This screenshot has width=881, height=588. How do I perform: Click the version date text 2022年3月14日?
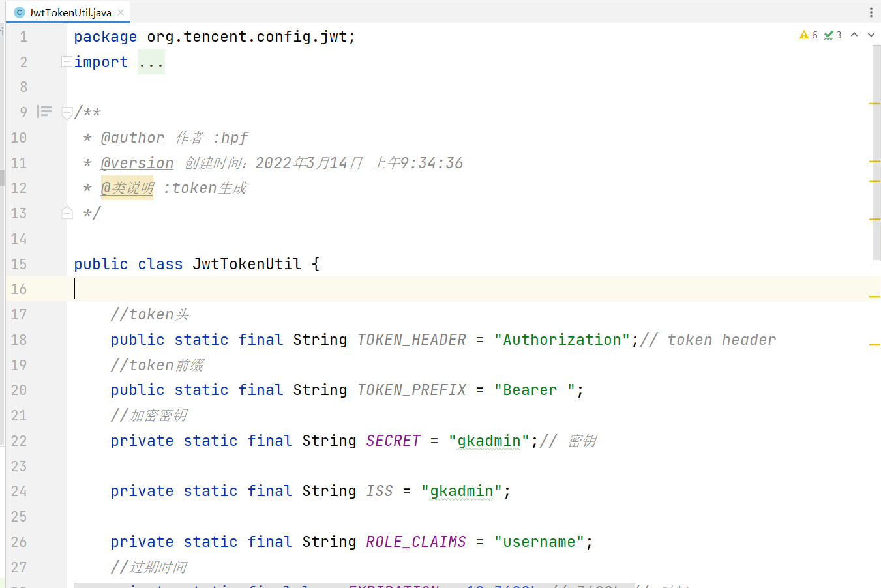[x=308, y=163]
